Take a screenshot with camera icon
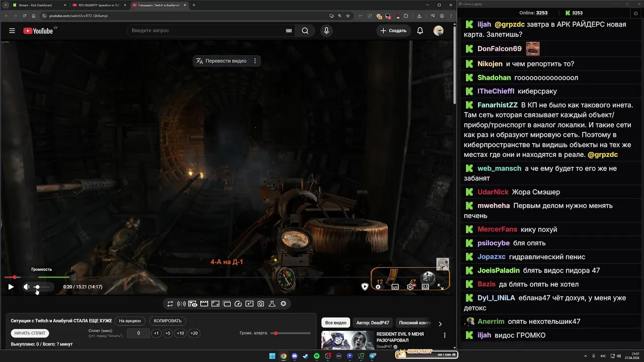 click(x=261, y=304)
